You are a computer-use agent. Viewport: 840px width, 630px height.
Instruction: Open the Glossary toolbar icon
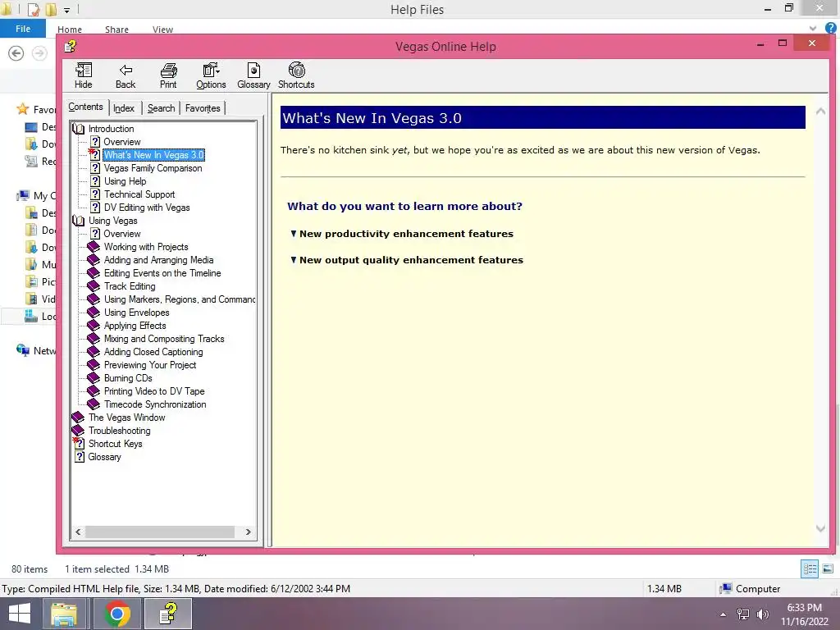253,75
